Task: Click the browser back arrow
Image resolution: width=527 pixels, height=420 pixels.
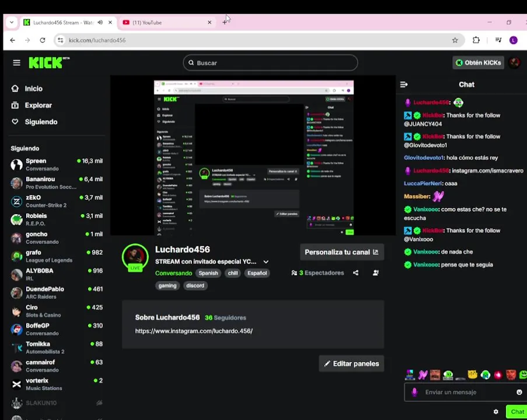Action: tap(12, 40)
